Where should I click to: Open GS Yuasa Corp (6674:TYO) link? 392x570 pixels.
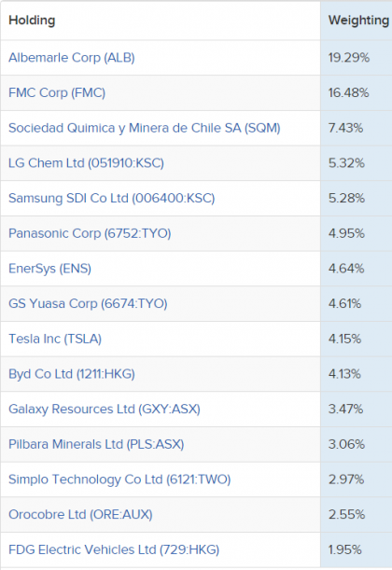click(x=88, y=303)
